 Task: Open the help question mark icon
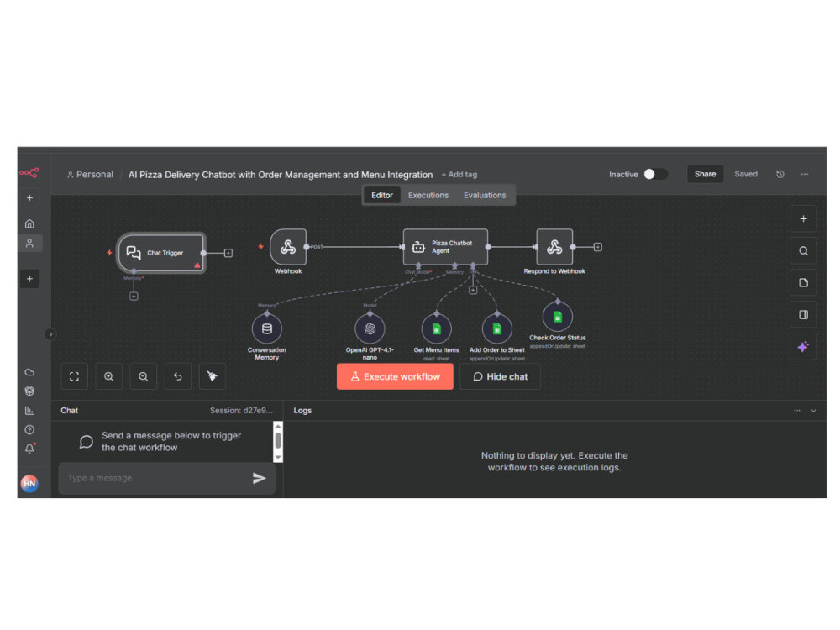pos(29,429)
